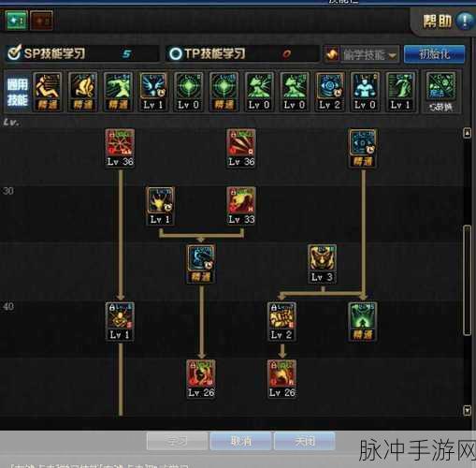Select the 通用技能 category label
The image size is (476, 468).
[18, 92]
